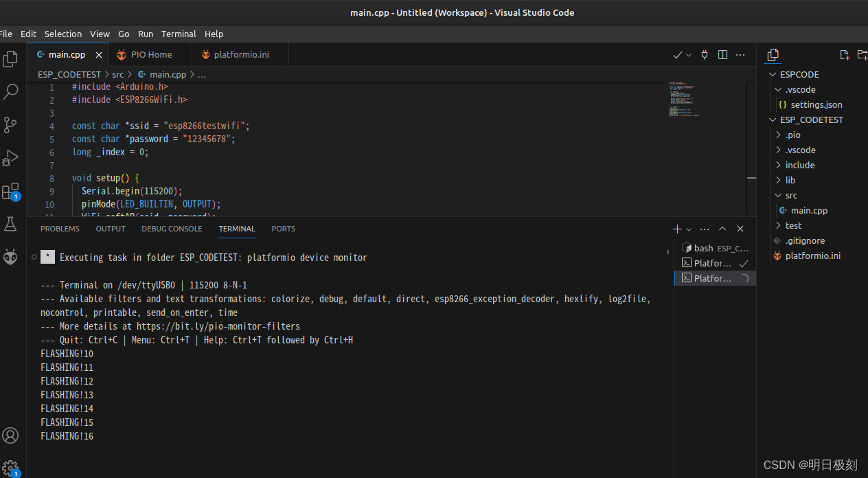Close the bottom panel
Image resolution: width=868 pixels, height=478 pixels.
click(740, 229)
